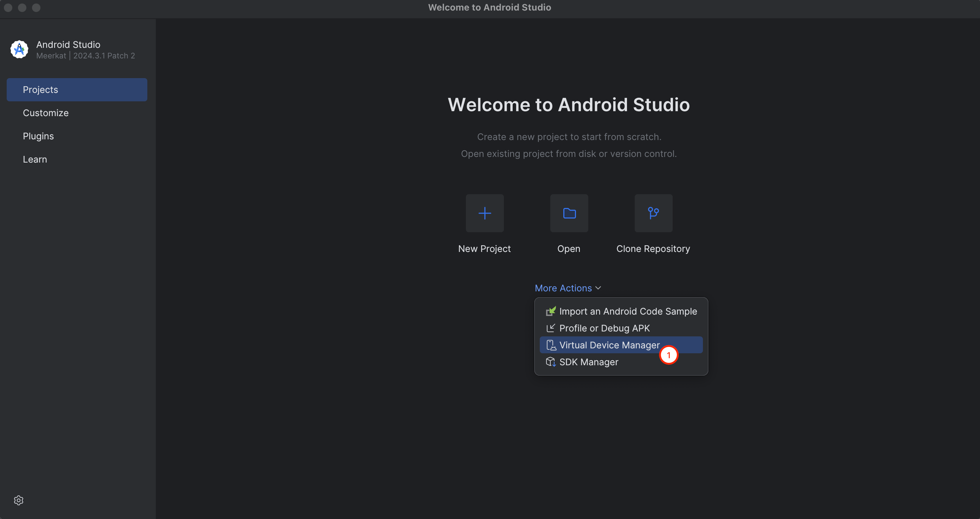The image size is (980, 519).
Task: Switch to the Plugins tab
Action: point(38,136)
